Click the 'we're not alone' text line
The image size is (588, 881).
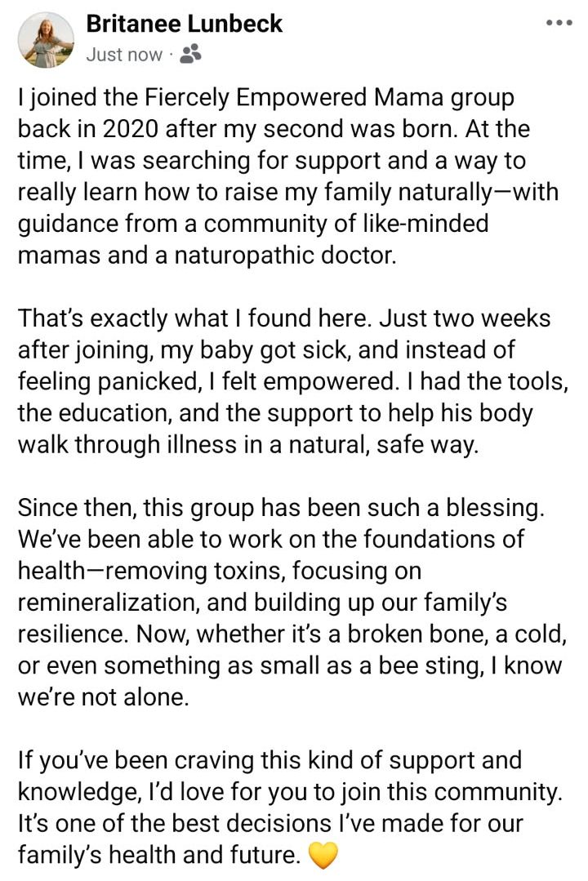tap(104, 697)
